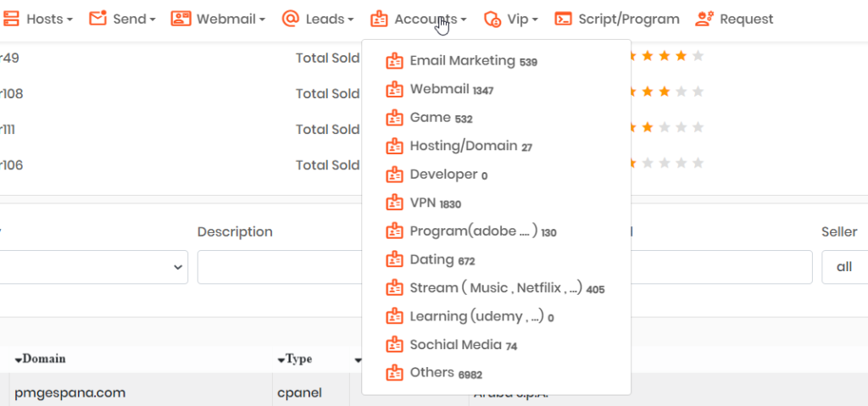Sort table by Type column header
Screen dimensions: 868x406
(x=297, y=359)
